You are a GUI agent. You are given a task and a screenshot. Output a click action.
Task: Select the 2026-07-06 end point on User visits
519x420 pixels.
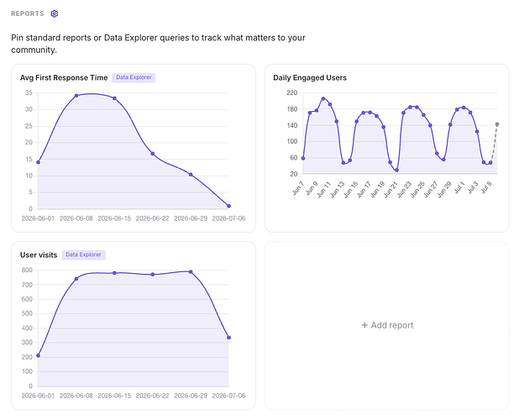click(x=228, y=338)
